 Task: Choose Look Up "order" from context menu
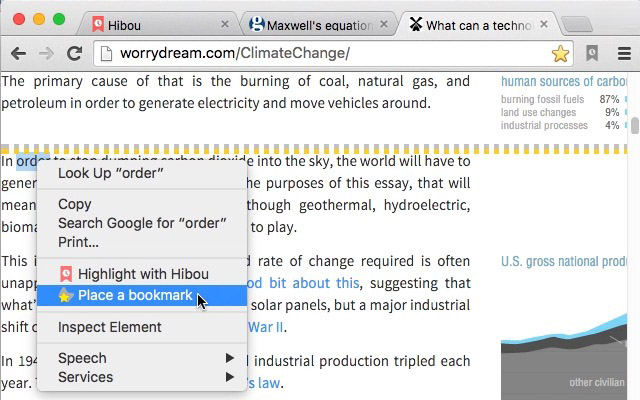[142, 173]
